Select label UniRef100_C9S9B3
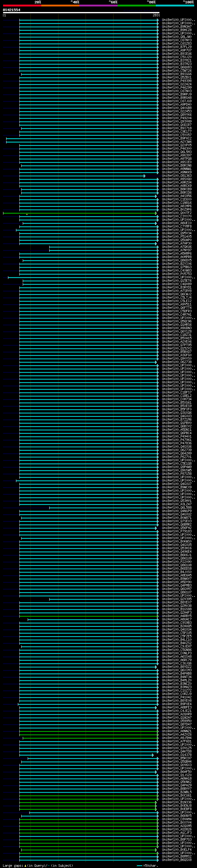Screen dimensions: 197x868 point(177,623)
